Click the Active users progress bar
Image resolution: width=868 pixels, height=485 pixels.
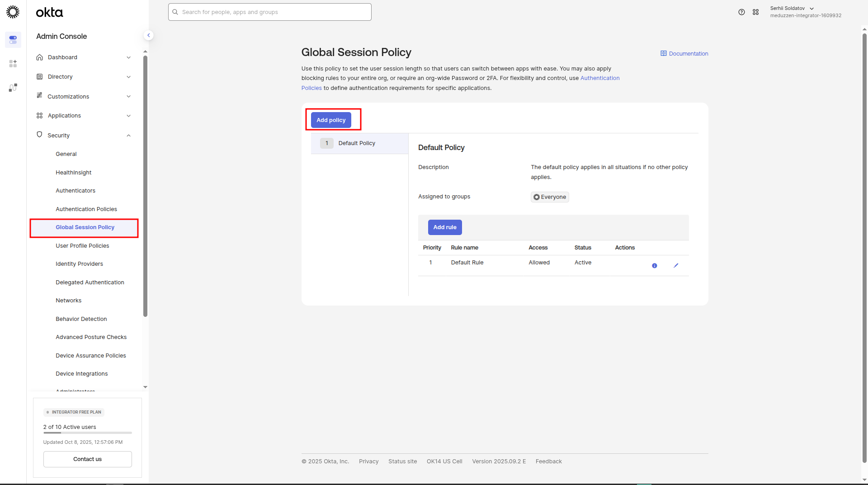click(88, 433)
